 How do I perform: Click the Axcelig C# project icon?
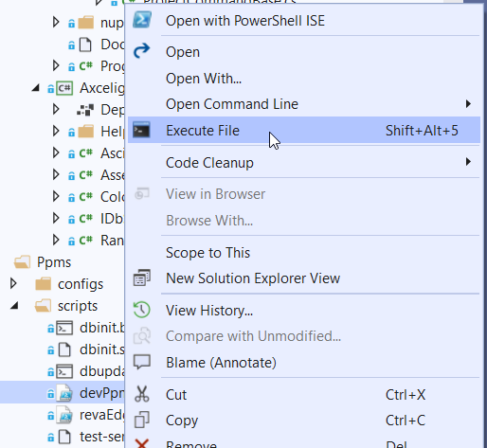pos(64,88)
